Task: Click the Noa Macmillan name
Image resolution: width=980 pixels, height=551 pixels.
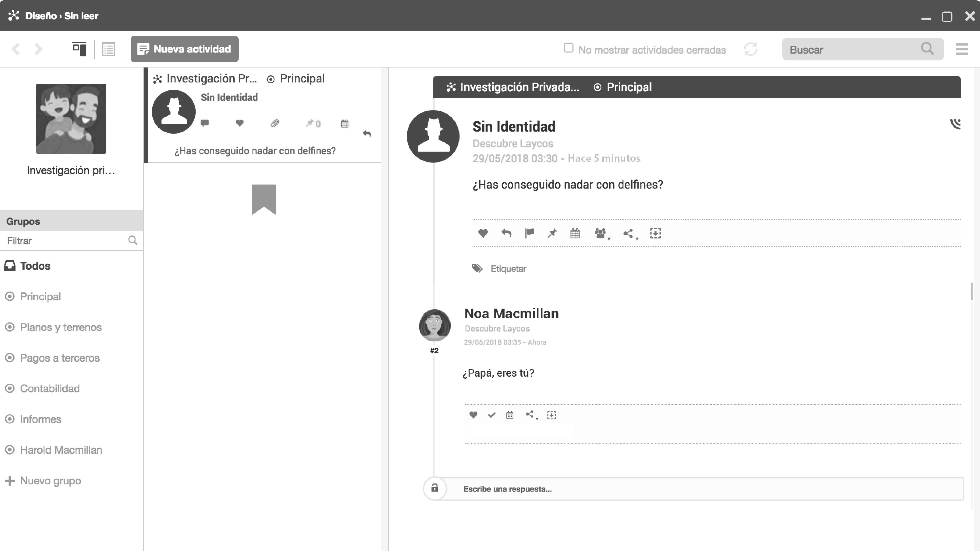Action: click(x=511, y=314)
